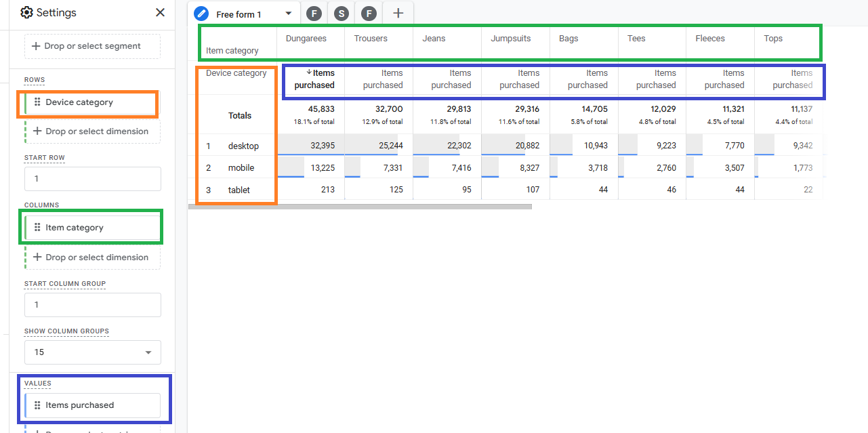Close the Settings panel
Viewport: 868px width, 433px height.
click(x=160, y=12)
